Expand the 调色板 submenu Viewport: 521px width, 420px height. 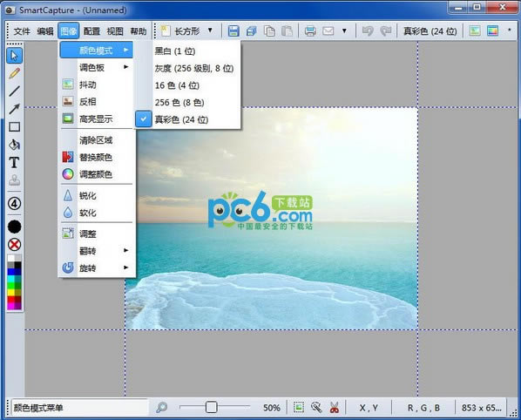click(97, 67)
